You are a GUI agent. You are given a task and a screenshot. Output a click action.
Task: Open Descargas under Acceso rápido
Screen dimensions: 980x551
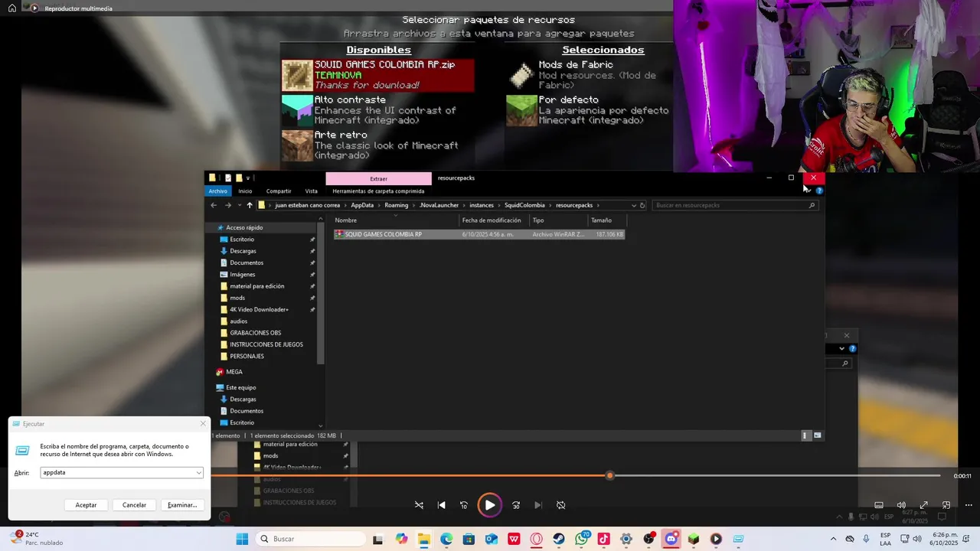click(x=243, y=251)
